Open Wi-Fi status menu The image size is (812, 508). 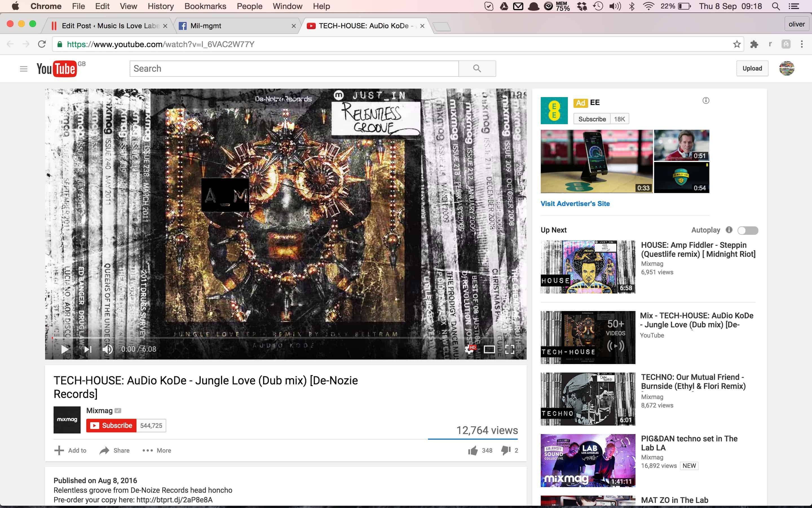(648, 6)
